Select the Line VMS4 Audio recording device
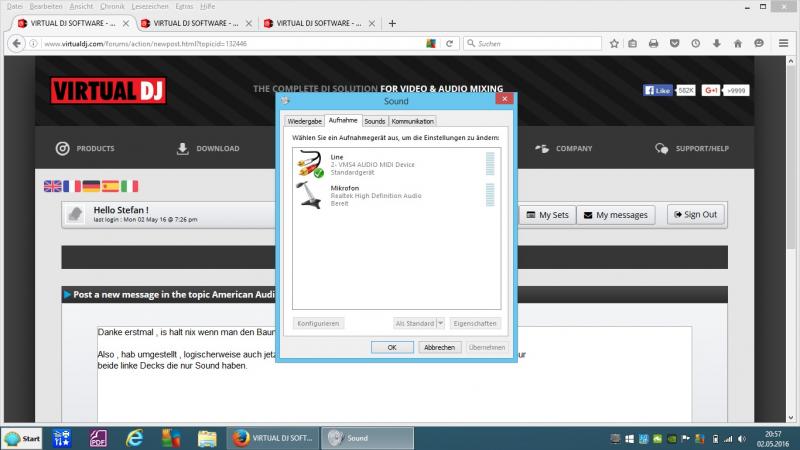Screen dimensions: 800x450 pos(396,164)
